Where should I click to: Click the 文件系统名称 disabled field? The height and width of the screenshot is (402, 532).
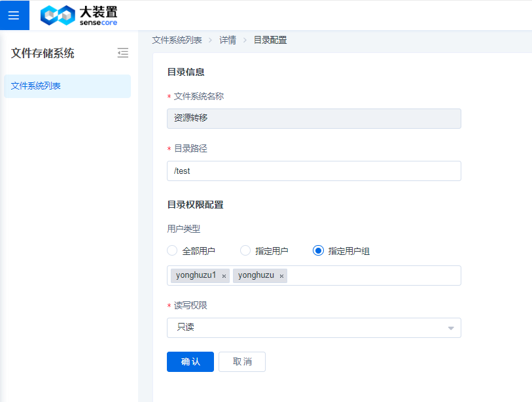(x=314, y=118)
